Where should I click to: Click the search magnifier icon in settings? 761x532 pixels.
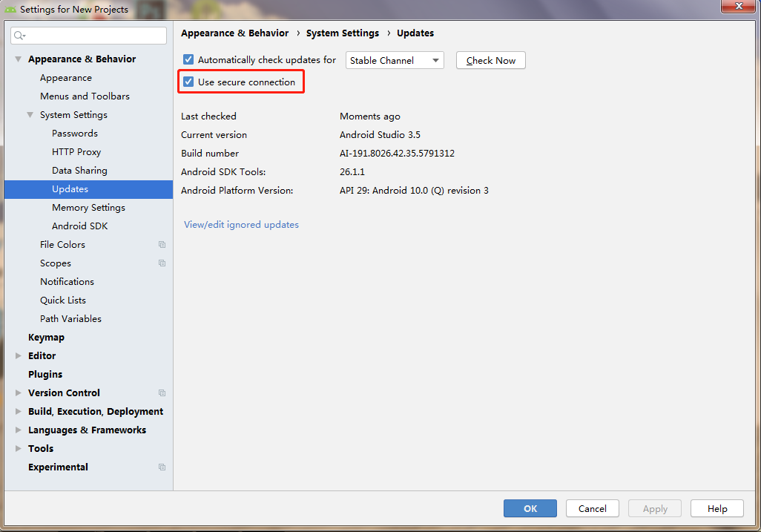click(x=19, y=36)
